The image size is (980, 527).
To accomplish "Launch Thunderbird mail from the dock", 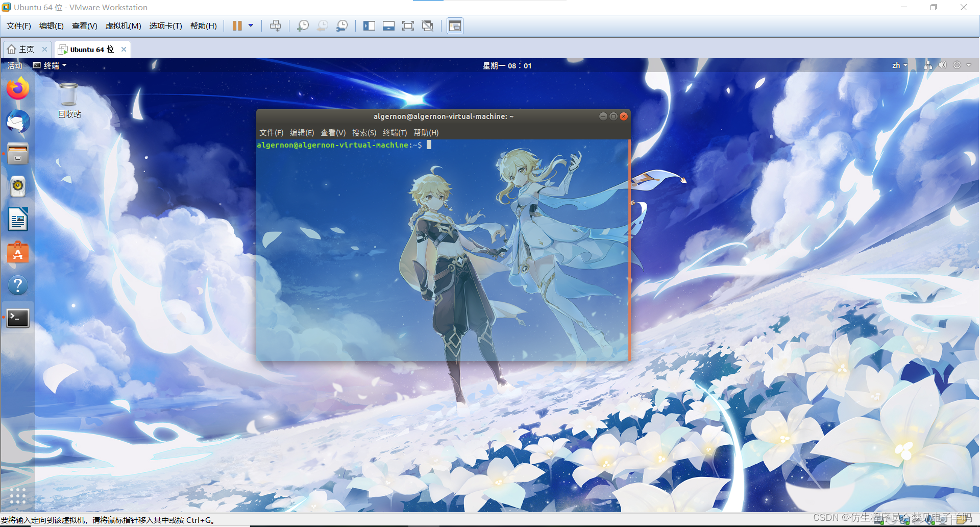I will click(x=18, y=122).
